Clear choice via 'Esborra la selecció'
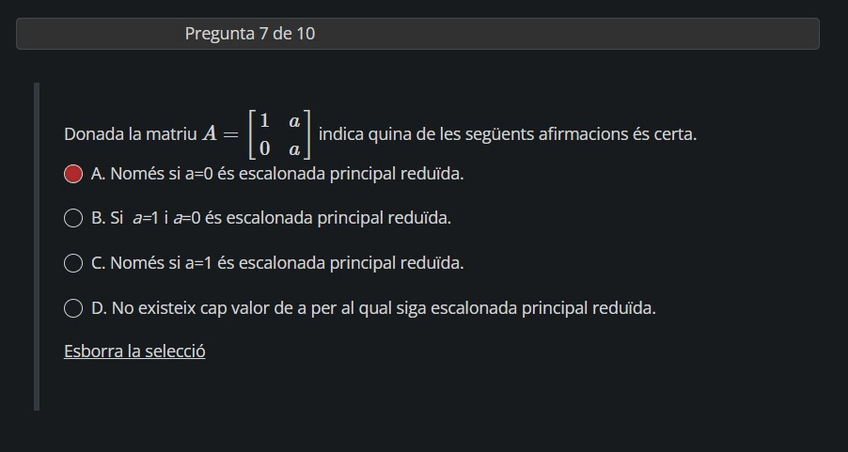Image resolution: width=848 pixels, height=452 pixels. (x=135, y=351)
